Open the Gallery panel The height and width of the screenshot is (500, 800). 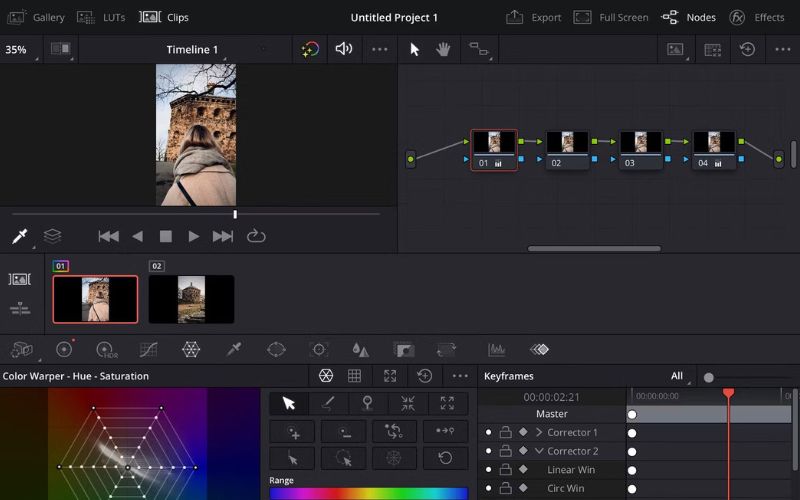click(x=37, y=17)
